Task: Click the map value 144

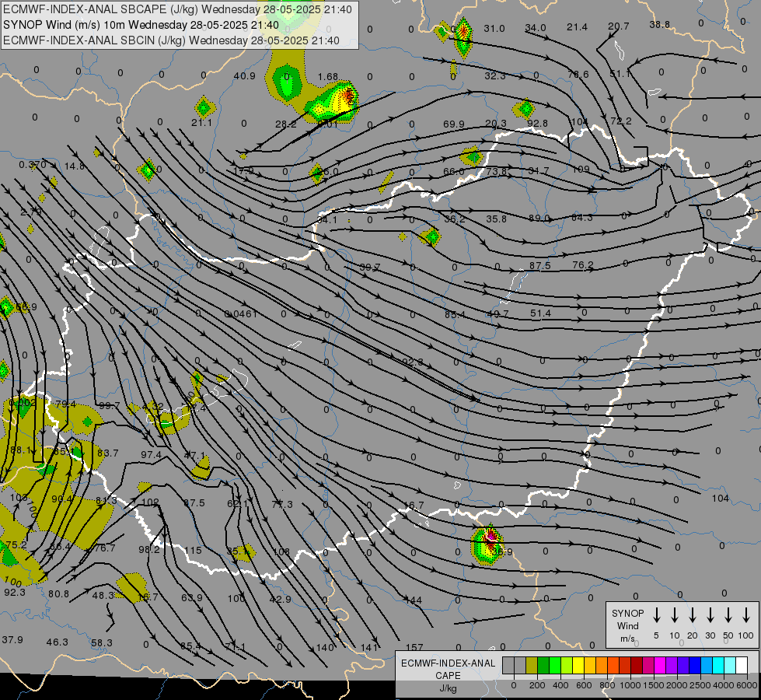Action: [x=413, y=600]
